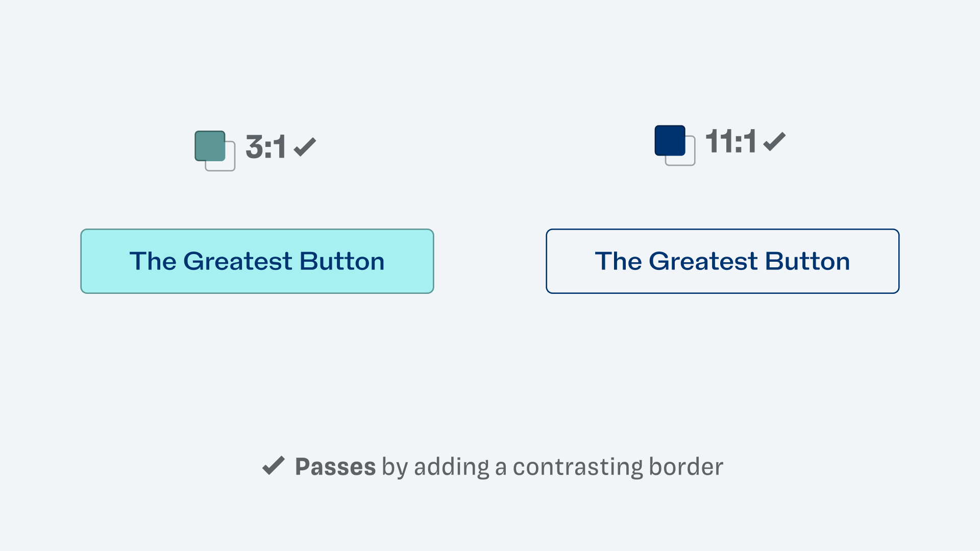Click the word Button inside the white button
Image resolution: width=980 pixels, height=551 pixels.
pos(807,262)
